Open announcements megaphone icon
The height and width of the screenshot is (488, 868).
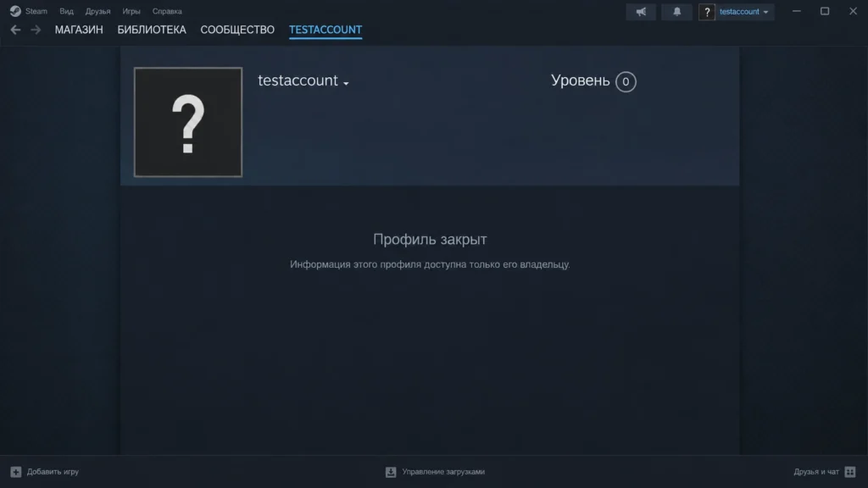[x=641, y=12]
